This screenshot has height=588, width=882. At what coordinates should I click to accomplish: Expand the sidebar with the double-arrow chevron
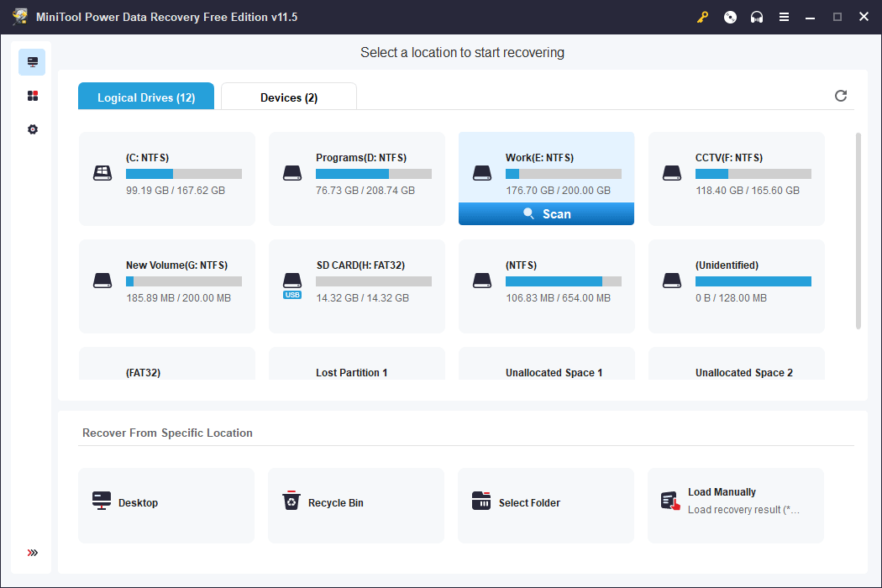(x=32, y=553)
